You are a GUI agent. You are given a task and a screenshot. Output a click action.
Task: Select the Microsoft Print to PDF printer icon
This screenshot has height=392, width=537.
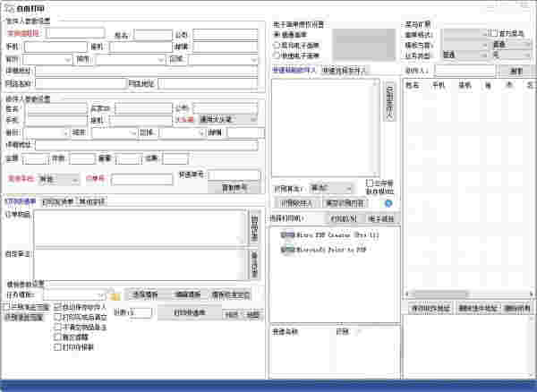pyautogui.click(x=287, y=249)
